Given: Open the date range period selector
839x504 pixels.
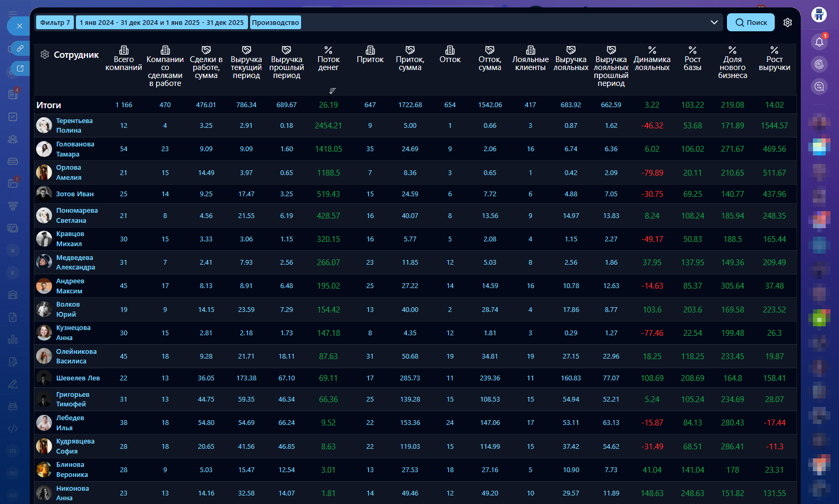Looking at the screenshot, I should pos(161,22).
